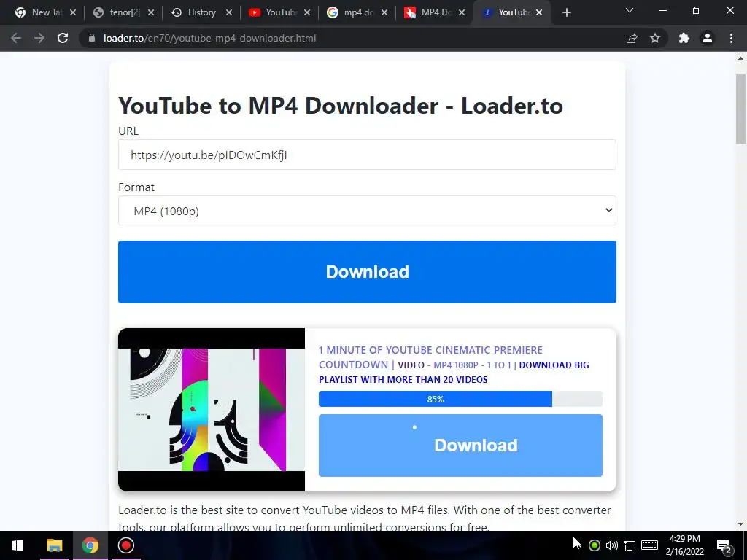Close the History tab
The width and height of the screenshot is (747, 560).
[228, 13]
